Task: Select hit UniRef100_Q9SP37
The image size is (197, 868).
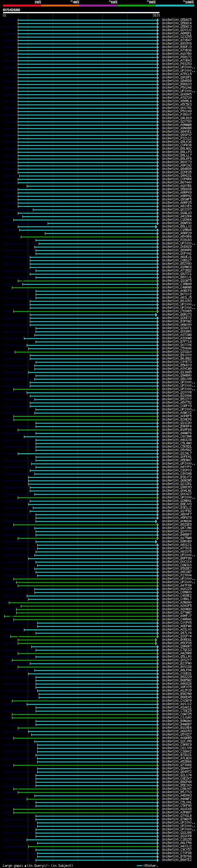Action: (x=176, y=135)
